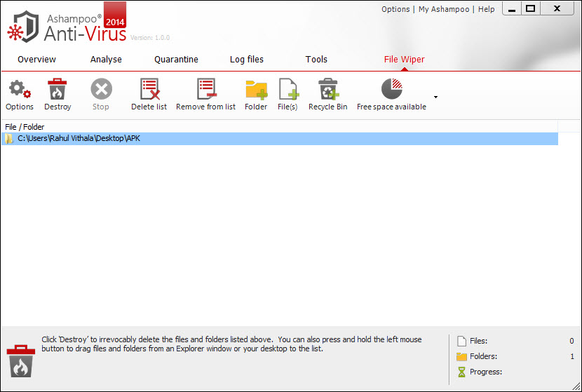Click the Progress: hourglass icon
Image resolution: width=582 pixels, height=392 pixels.
click(461, 372)
